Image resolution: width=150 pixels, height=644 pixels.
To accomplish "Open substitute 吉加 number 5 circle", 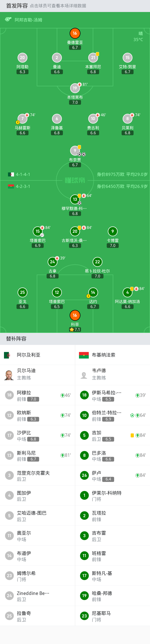I will click(x=84, y=435).
